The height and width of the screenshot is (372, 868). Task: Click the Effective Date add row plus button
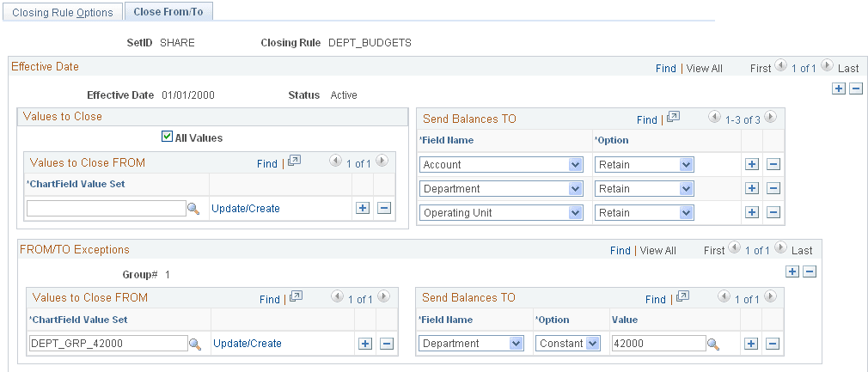(x=839, y=89)
